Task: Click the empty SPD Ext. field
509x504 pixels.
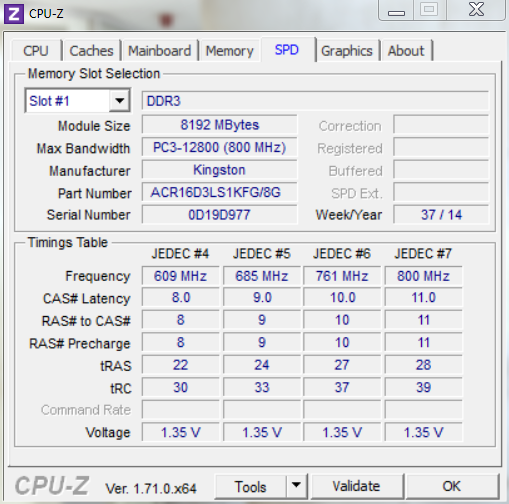Action: point(441,192)
